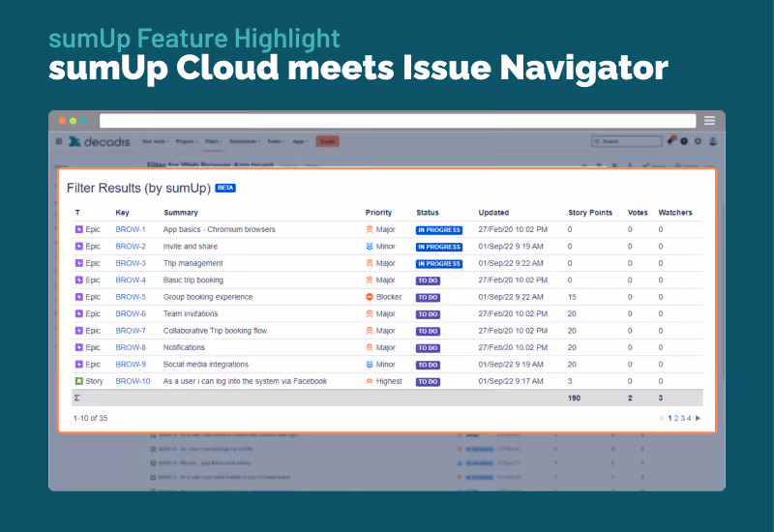Open the settings gear icon
This screenshot has width=774, height=532.
click(698, 141)
